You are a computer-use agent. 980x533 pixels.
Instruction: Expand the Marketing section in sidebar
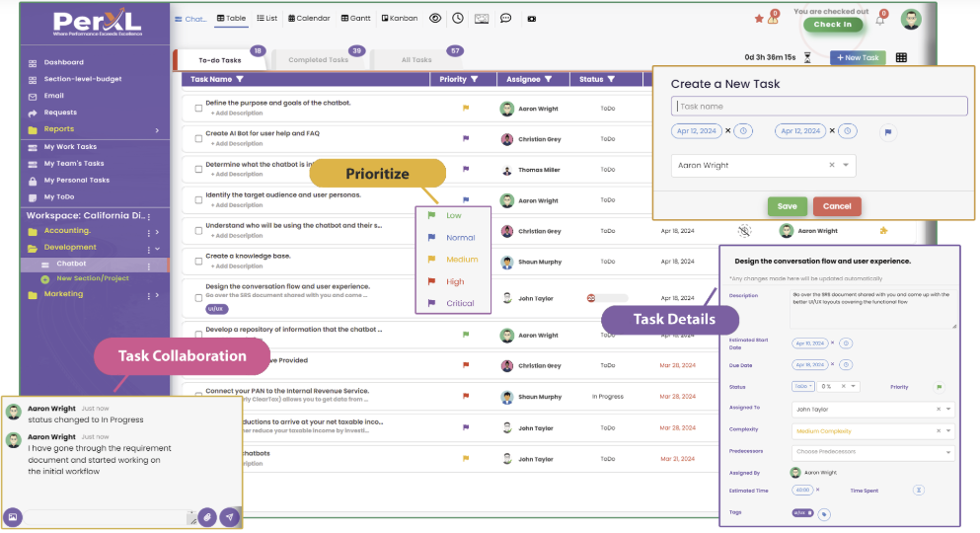(x=157, y=294)
